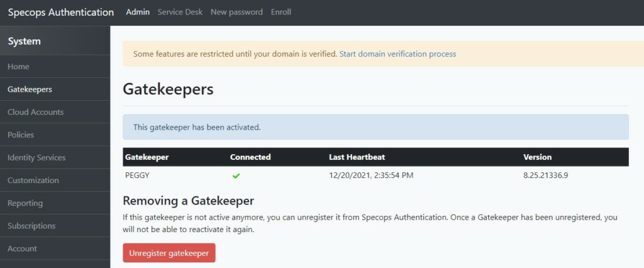Click the Version column header
The width and height of the screenshot is (644, 268).
click(x=537, y=157)
